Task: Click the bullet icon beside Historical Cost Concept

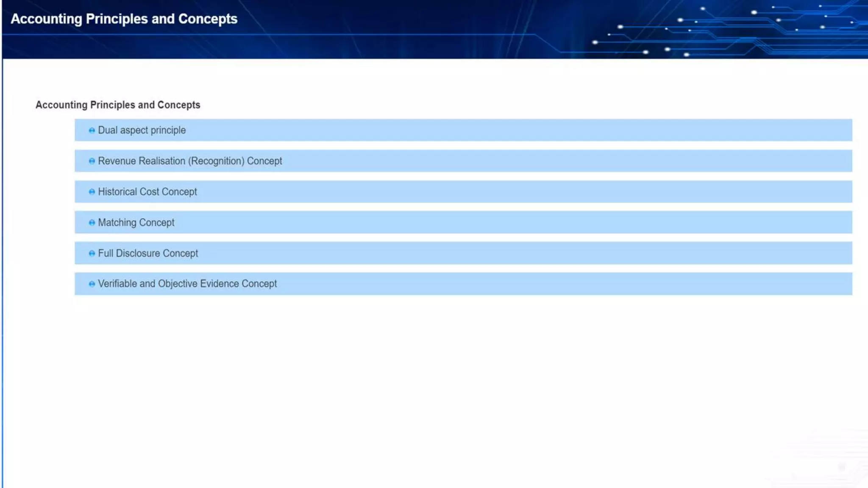Action: [x=92, y=192]
